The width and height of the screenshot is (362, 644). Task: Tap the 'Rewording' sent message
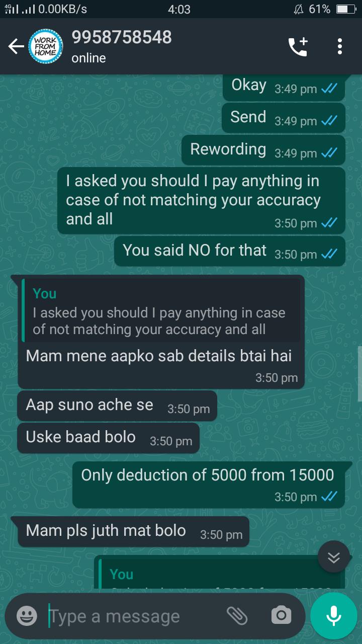[x=263, y=150]
